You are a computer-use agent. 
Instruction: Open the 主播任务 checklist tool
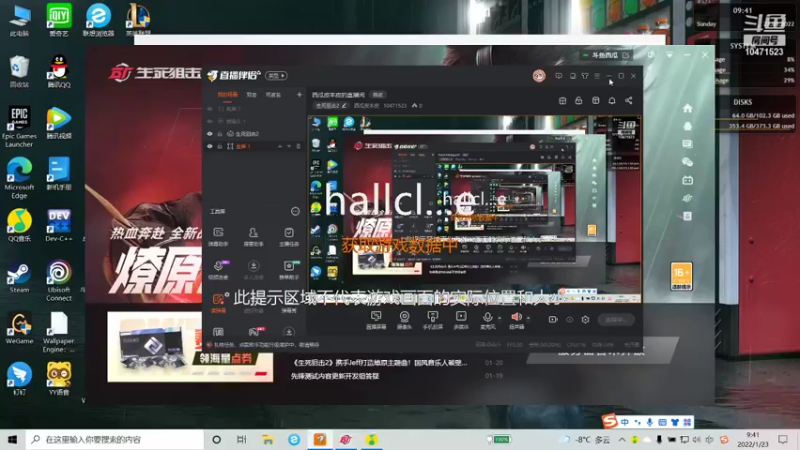pyautogui.click(x=289, y=237)
